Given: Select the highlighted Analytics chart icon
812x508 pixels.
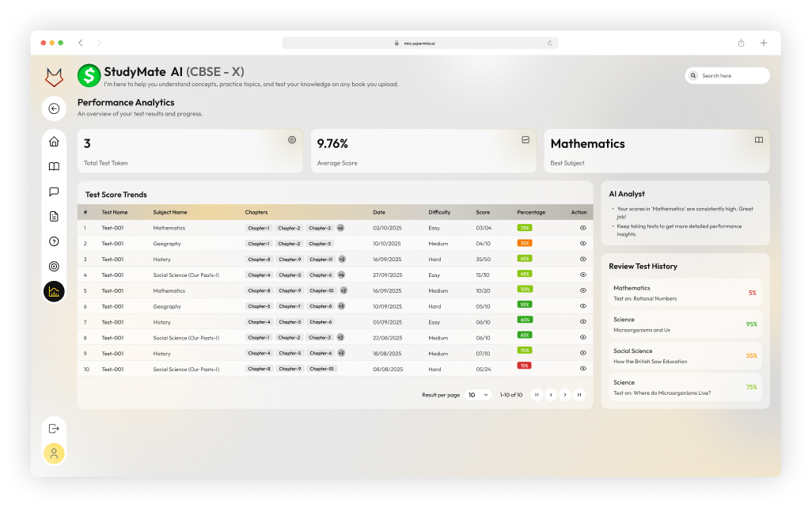Looking at the screenshot, I should [54, 291].
